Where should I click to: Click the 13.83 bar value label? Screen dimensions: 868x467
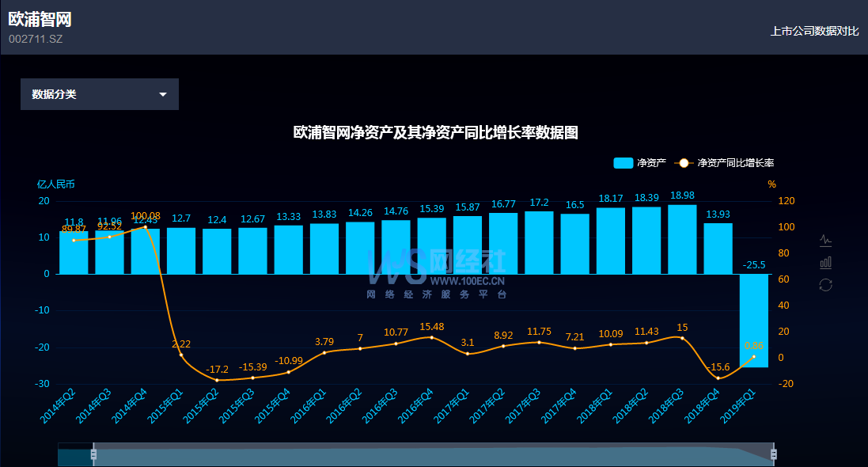(x=324, y=215)
